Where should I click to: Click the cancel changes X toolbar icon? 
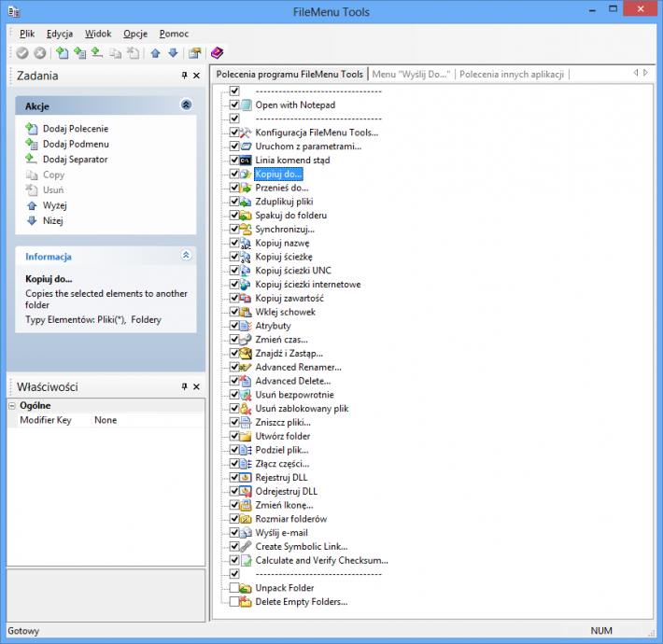point(40,53)
